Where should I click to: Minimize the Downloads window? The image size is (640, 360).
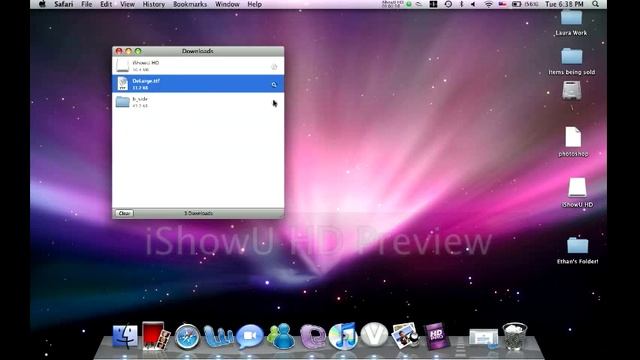click(x=128, y=51)
